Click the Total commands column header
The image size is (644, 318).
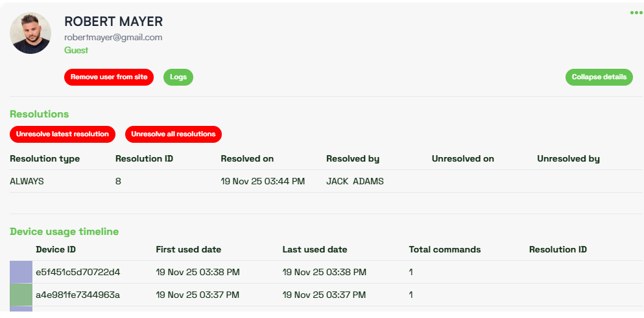click(x=444, y=250)
